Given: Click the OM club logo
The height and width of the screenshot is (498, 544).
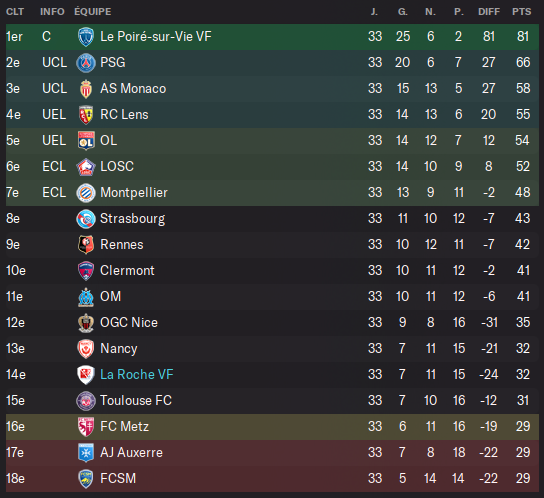Looking at the screenshot, I should point(86,297).
